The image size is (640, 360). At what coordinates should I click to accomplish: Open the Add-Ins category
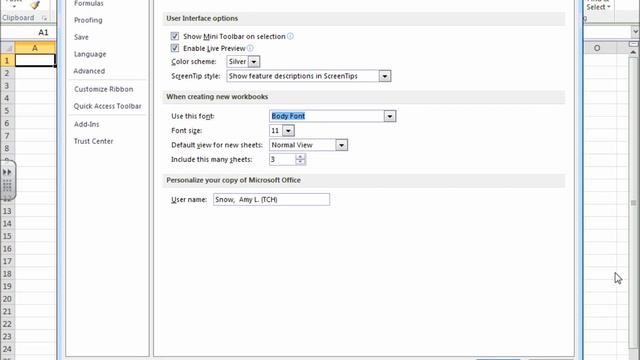[x=87, y=124]
